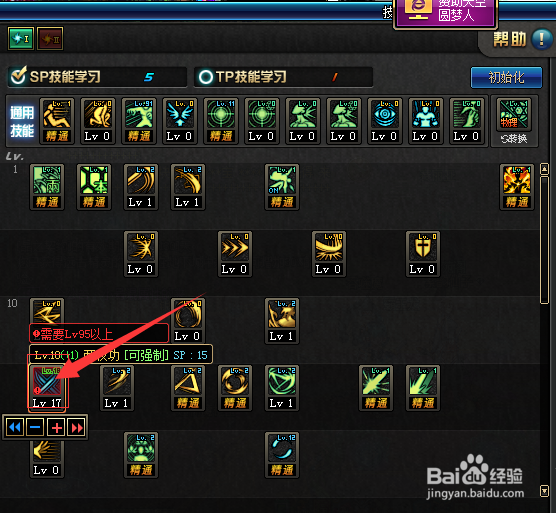Image resolution: width=556 pixels, height=513 pixels.
Task: Click the golden cross shield skill icon
Action: [x=423, y=247]
